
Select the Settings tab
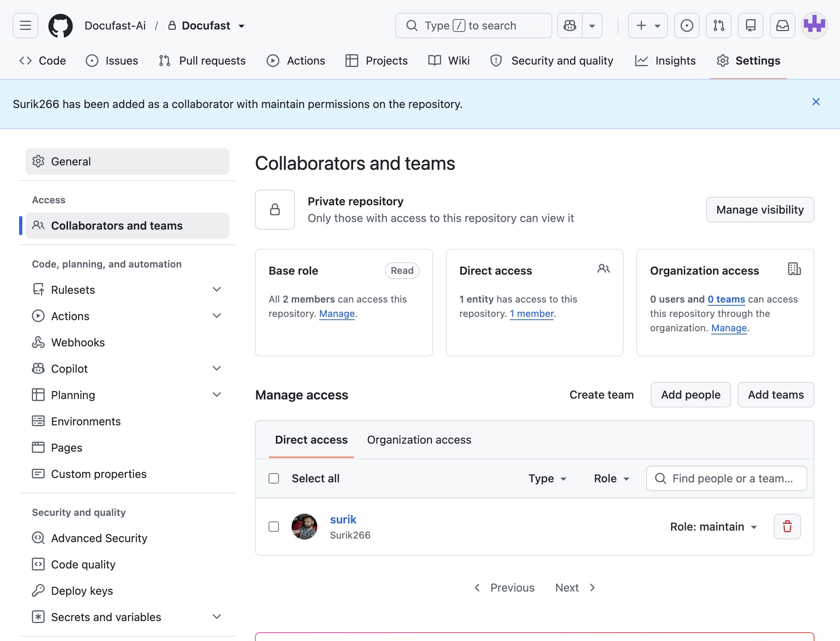click(748, 61)
